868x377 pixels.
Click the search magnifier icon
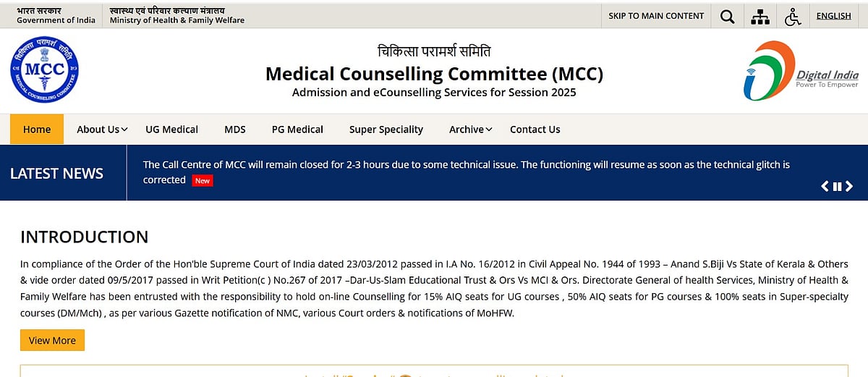point(727,16)
